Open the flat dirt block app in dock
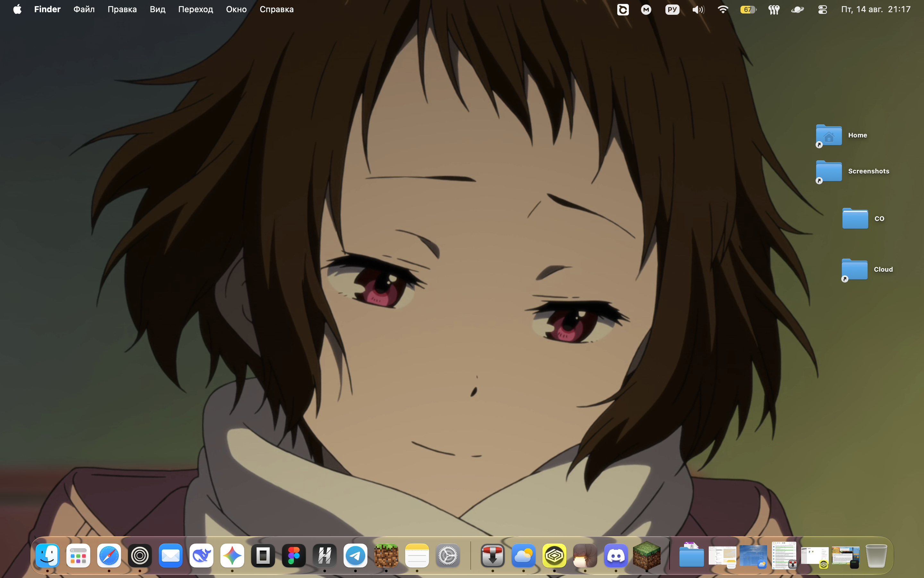The height and width of the screenshot is (578, 924). pos(386,556)
